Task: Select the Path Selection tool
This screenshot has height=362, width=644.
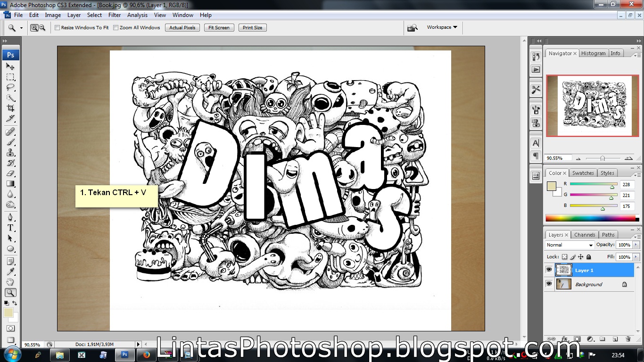Action: pos(10,238)
